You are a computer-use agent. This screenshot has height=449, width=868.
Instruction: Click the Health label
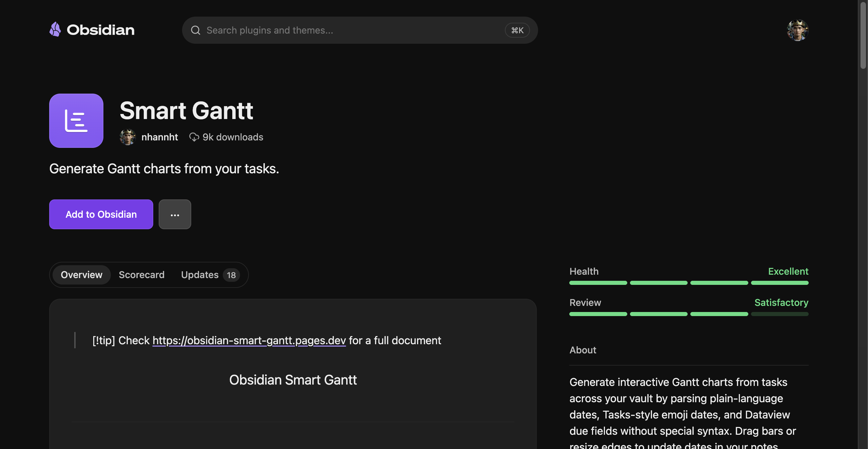pyautogui.click(x=584, y=271)
